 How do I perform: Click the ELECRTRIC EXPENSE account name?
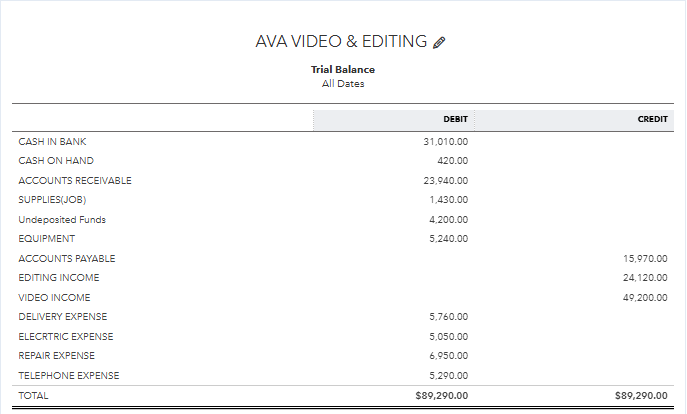pos(66,336)
